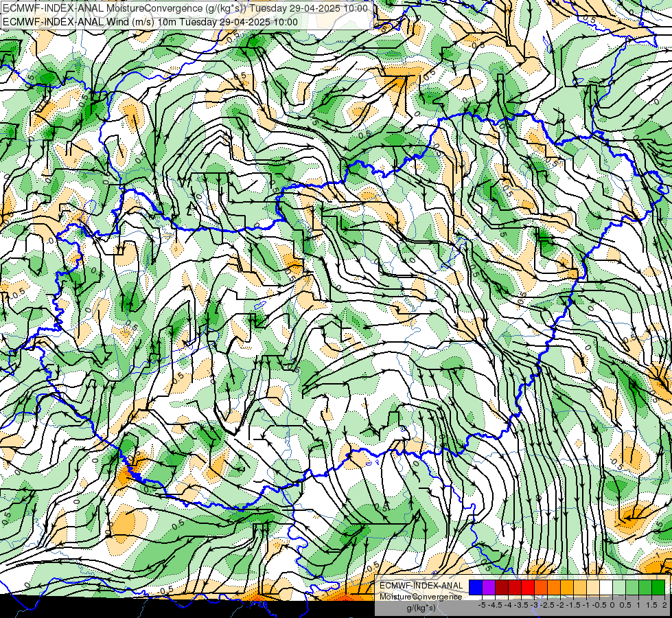
Task: Click the '-5' legend scale label
Action: (482, 605)
